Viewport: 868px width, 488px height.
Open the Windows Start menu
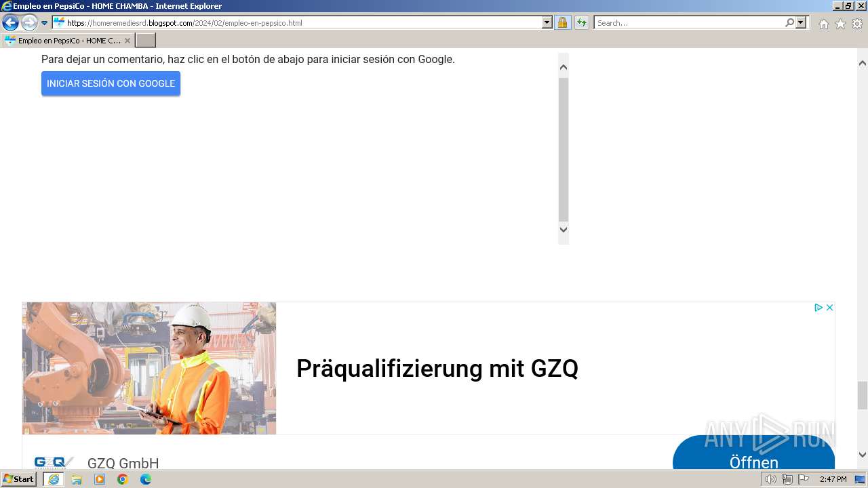point(19,479)
